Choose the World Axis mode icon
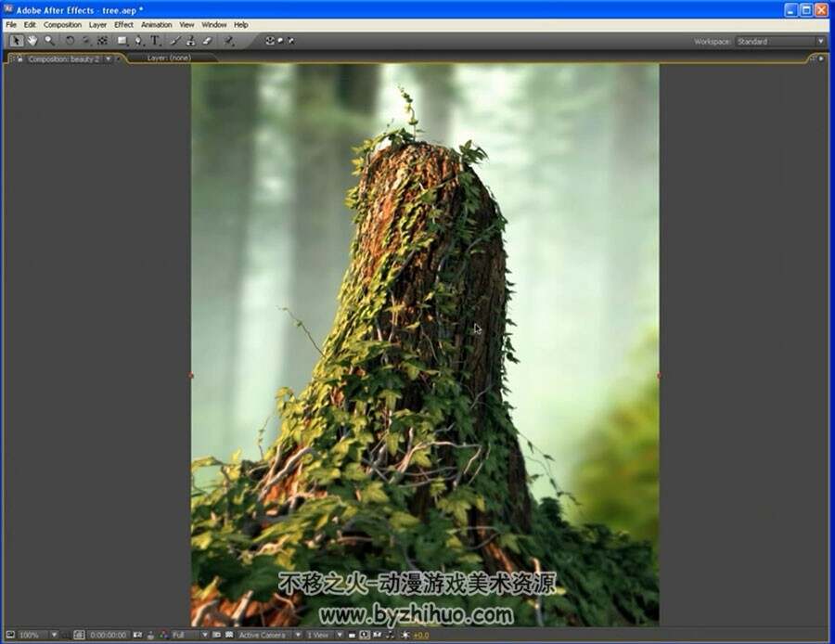 click(x=280, y=41)
